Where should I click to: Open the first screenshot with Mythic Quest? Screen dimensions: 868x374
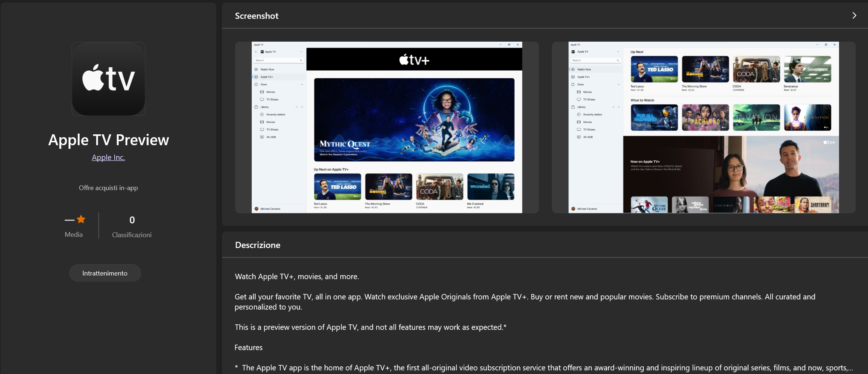(387, 127)
